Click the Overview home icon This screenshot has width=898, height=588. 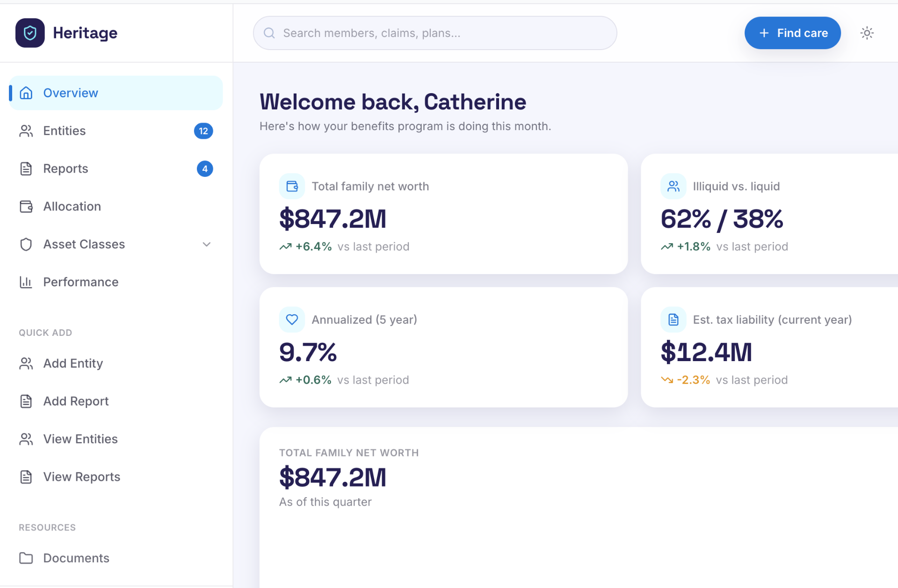(26, 93)
